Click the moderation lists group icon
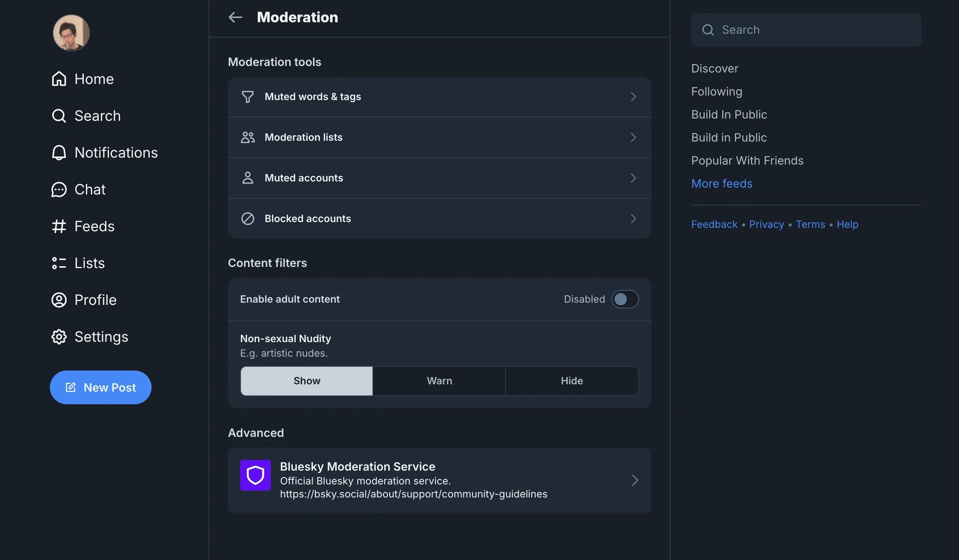The image size is (959, 560). (247, 137)
